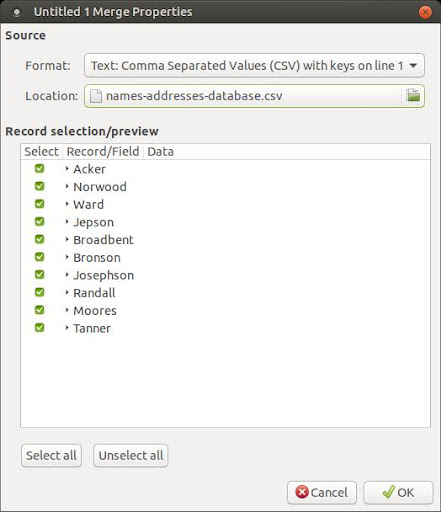This screenshot has height=512, width=441.
Task: Expand the Moores record tree arrow
Action: pos(67,310)
